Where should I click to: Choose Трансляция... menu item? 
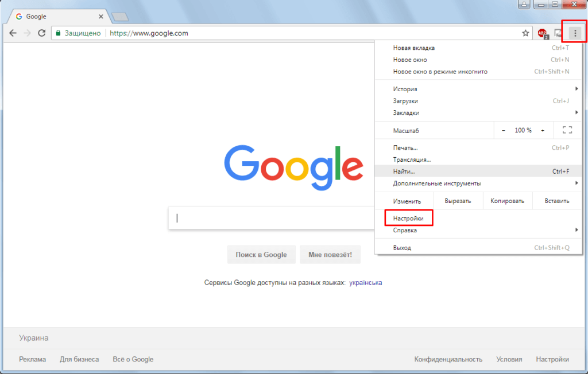(478, 159)
